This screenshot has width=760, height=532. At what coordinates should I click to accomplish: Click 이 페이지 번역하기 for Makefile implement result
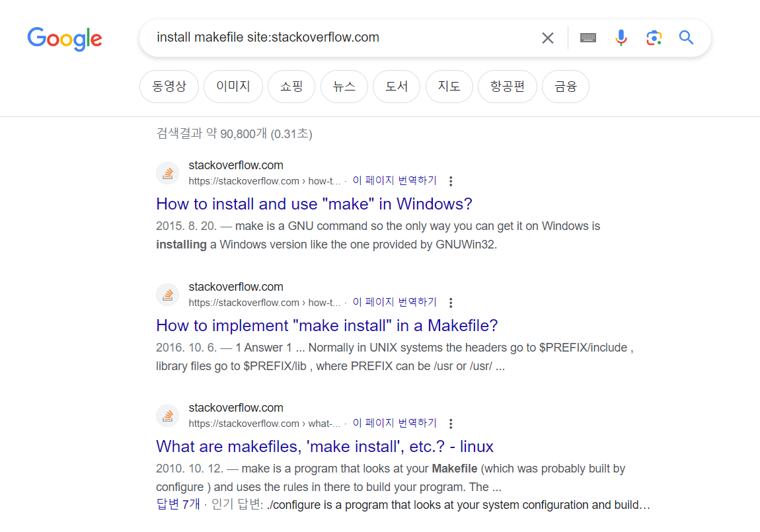pos(395,302)
